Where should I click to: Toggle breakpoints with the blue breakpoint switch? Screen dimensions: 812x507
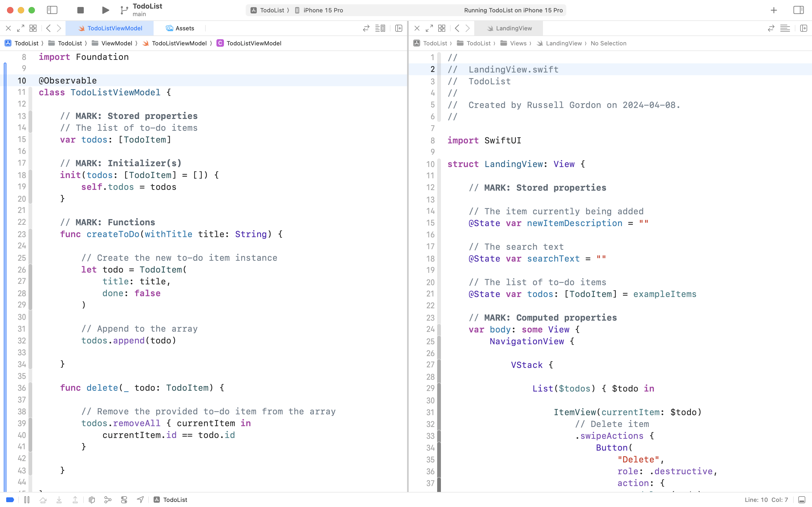tap(10, 500)
